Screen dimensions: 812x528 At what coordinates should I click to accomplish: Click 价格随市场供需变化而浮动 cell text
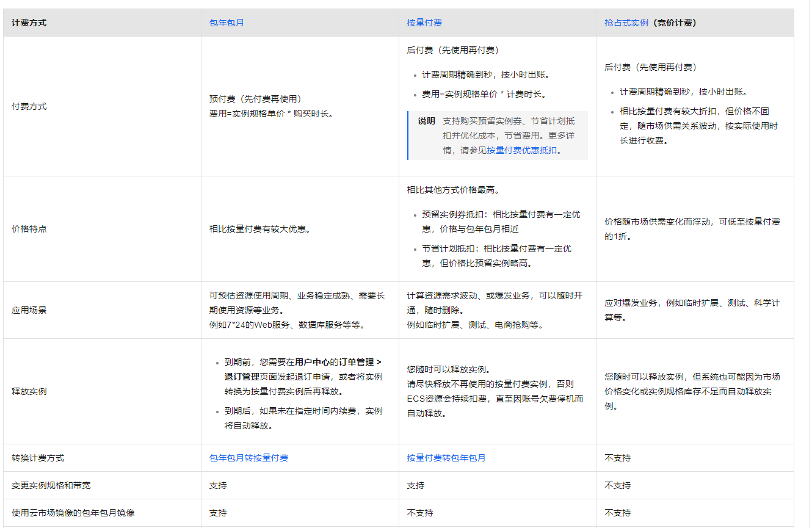[x=693, y=229]
